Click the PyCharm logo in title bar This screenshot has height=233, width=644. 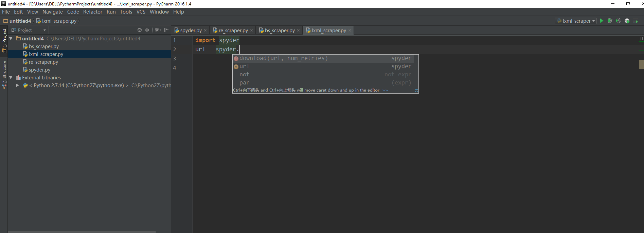[3, 4]
